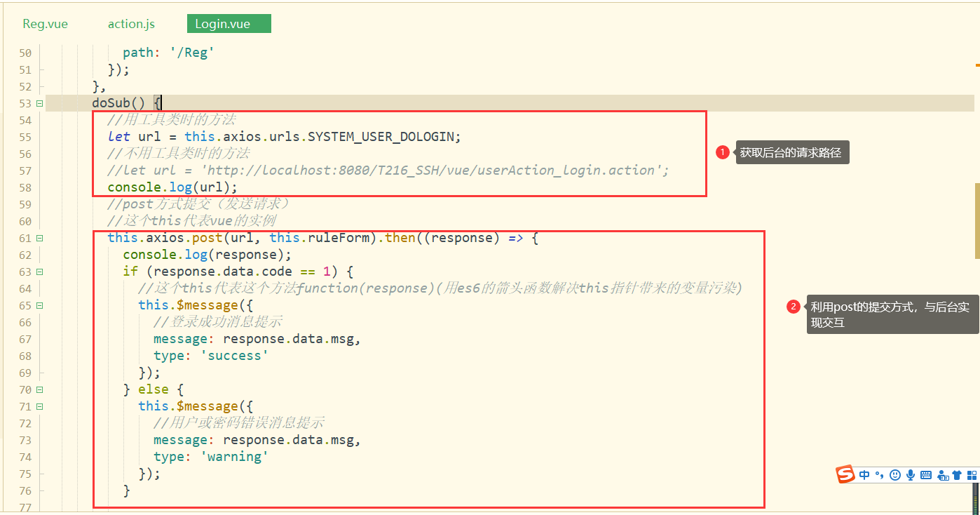The width and height of the screenshot is (980, 515).
Task: Click the commented localhost URL on line 57
Action: (x=388, y=170)
